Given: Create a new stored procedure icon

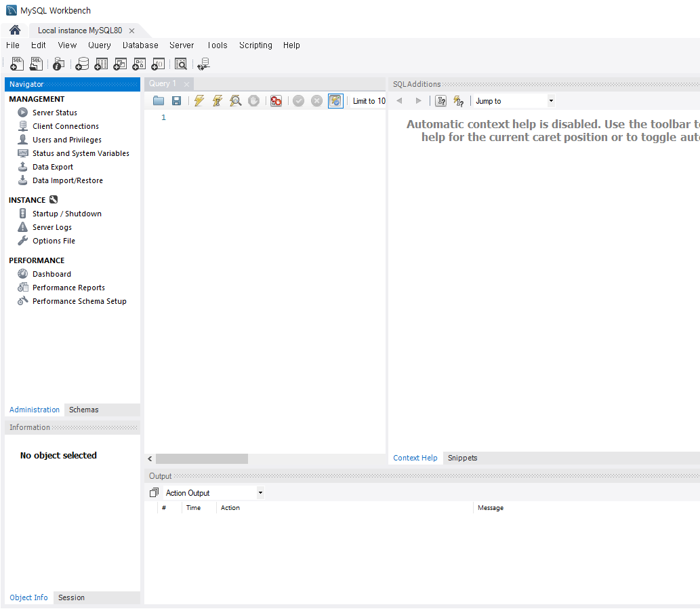Looking at the screenshot, I should [x=140, y=64].
